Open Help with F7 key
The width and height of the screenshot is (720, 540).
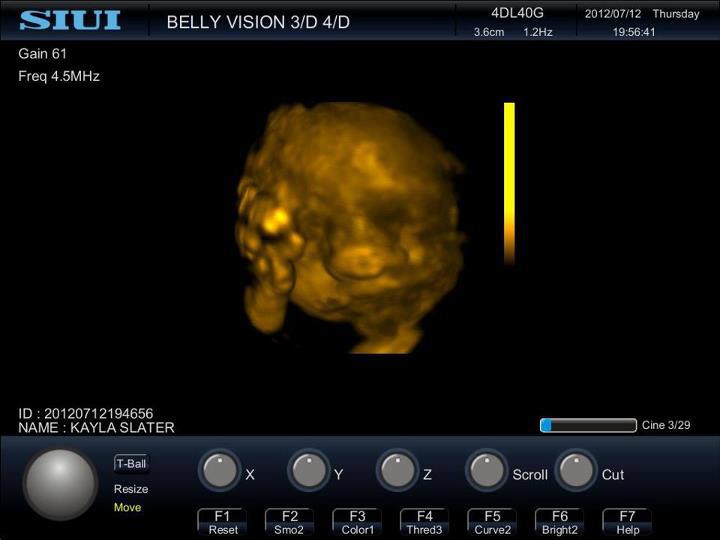click(627, 522)
